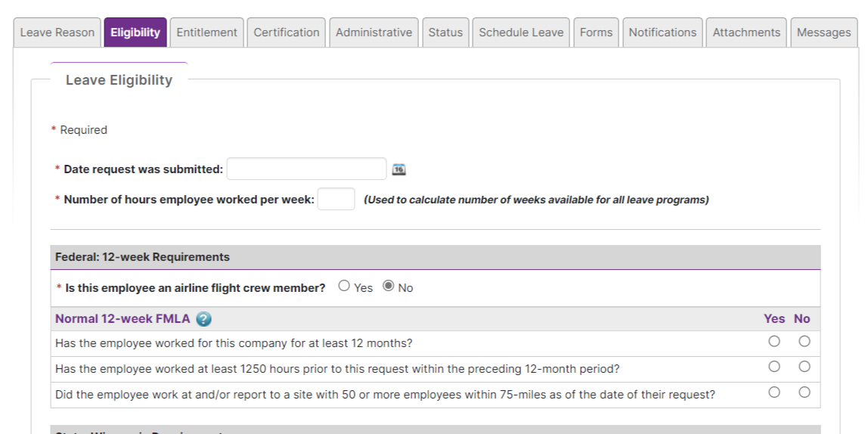Go to the Certification tab
868x434 pixels.
click(287, 33)
